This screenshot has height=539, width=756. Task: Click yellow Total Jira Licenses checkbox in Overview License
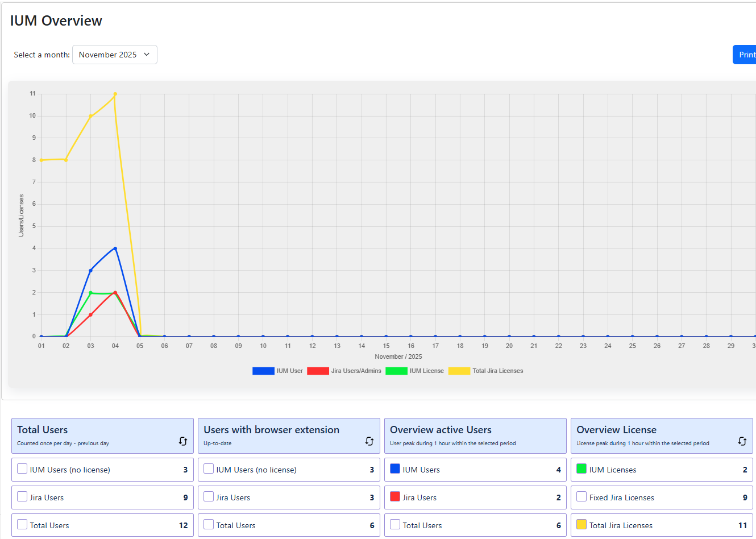coord(581,525)
